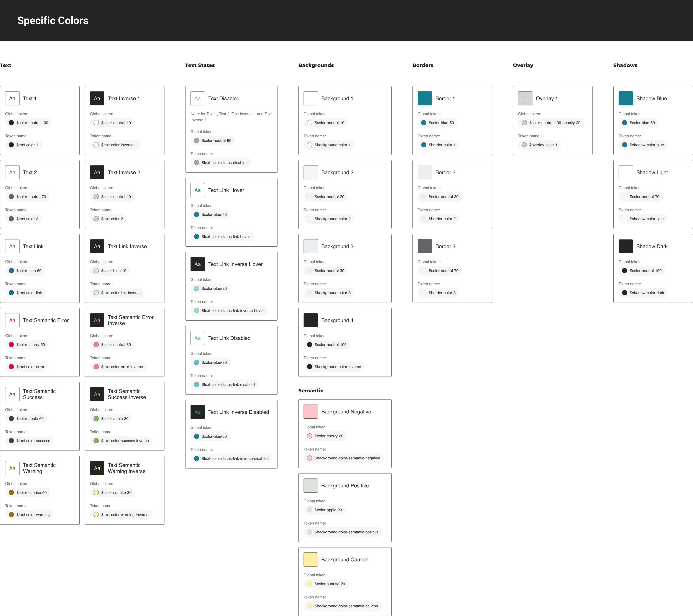Viewport: 693px width, 616px height.
Task: Click the Overlay 1 gray swatch
Action: (x=525, y=98)
